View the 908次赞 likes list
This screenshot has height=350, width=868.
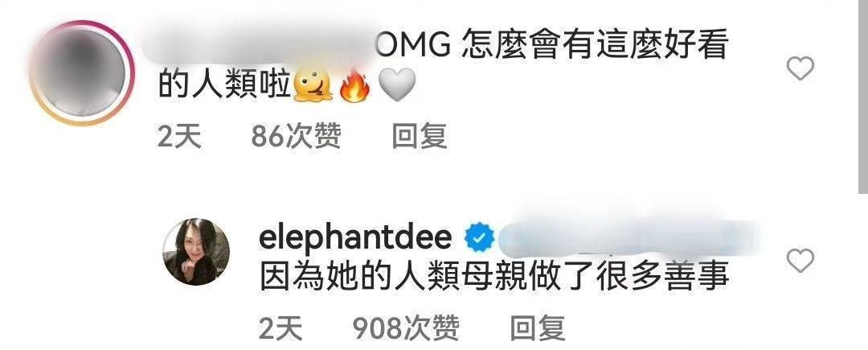pos(406,327)
